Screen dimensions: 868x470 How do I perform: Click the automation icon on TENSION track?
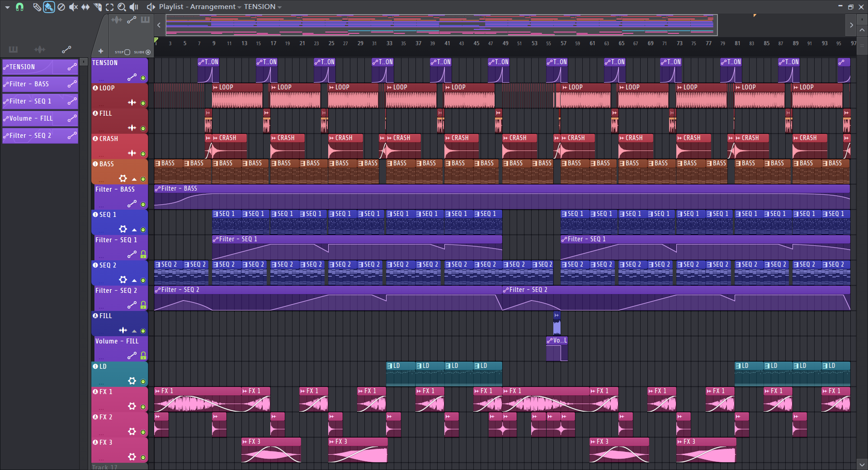click(x=132, y=77)
